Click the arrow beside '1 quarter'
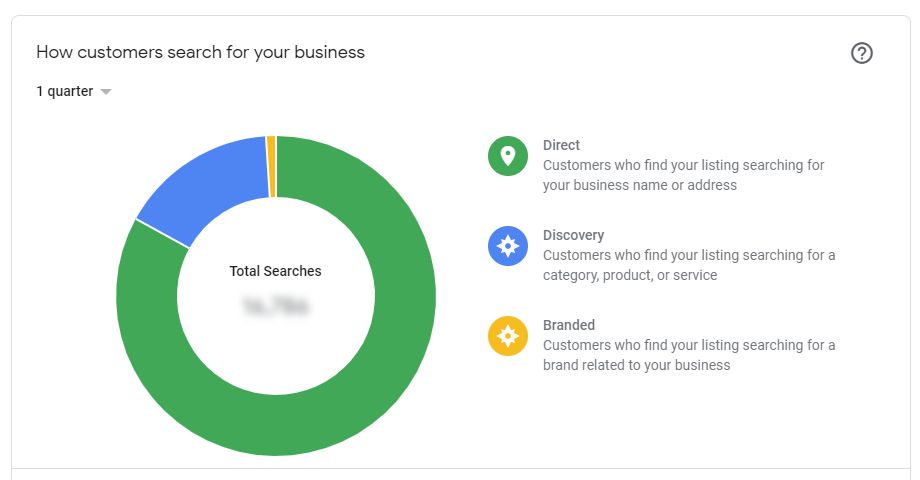 coord(106,92)
